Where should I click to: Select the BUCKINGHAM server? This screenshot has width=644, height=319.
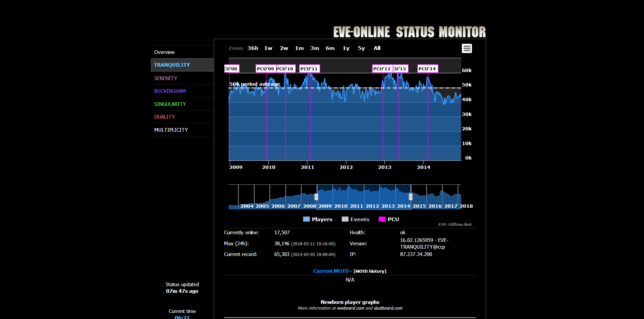coord(182,91)
